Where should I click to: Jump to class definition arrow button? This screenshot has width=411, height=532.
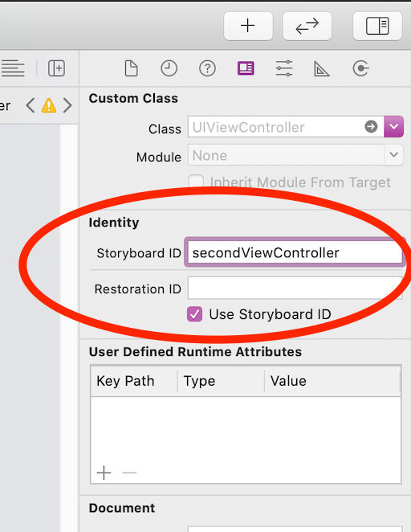371,126
